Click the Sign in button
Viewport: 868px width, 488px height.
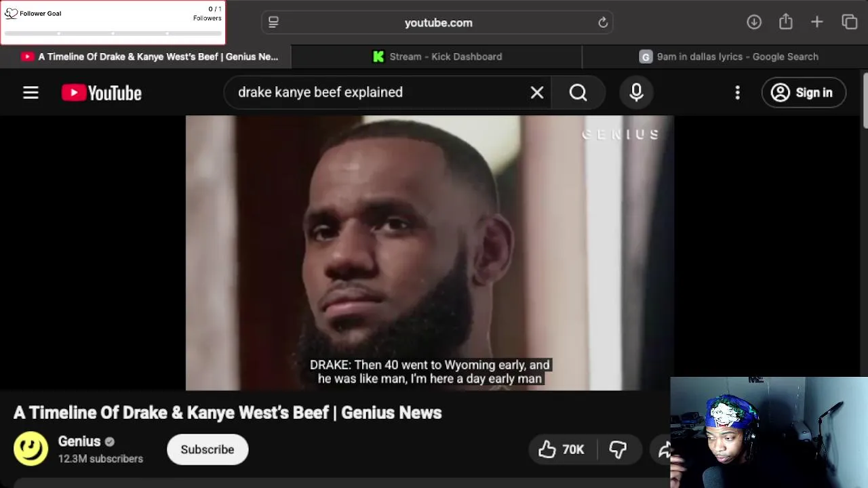point(804,93)
